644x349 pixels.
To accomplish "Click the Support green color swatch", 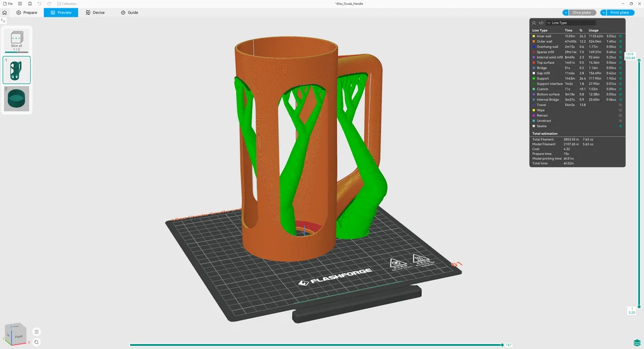I will pos(534,78).
